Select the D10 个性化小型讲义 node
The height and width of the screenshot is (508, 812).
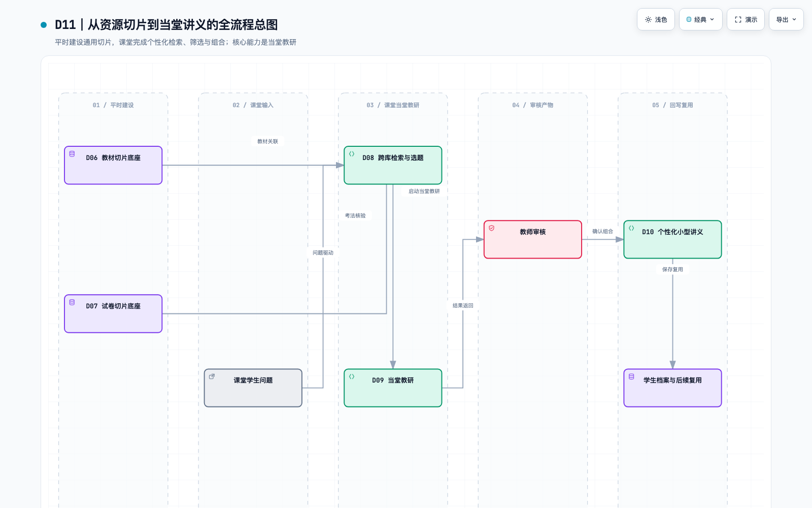click(x=672, y=239)
